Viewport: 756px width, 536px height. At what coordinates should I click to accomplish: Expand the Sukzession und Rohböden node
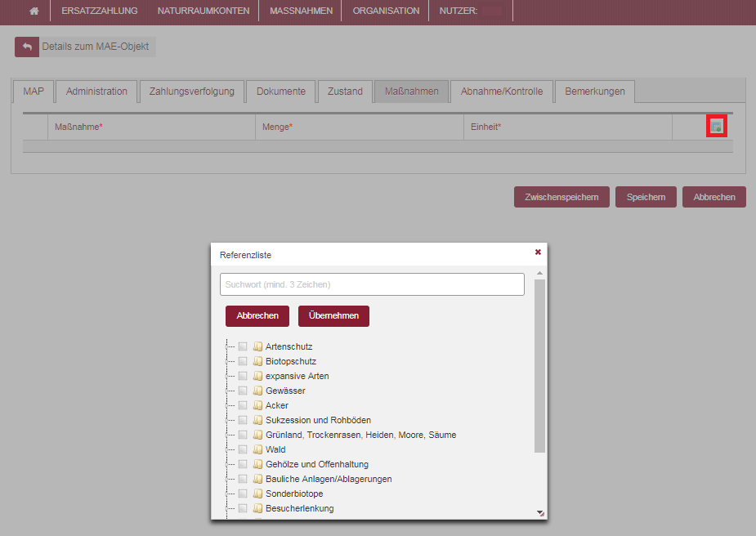click(229, 420)
